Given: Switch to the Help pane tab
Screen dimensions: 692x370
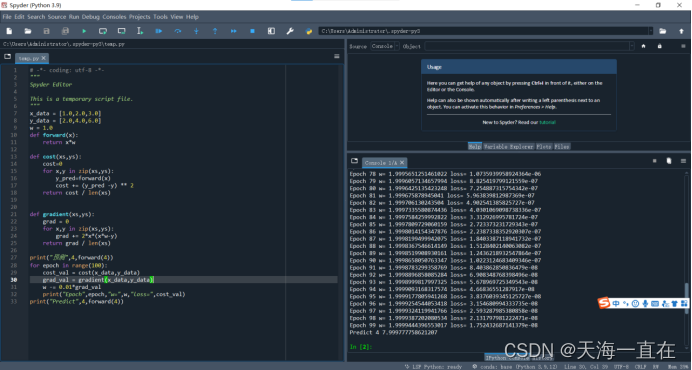Looking at the screenshot, I should (x=475, y=147).
